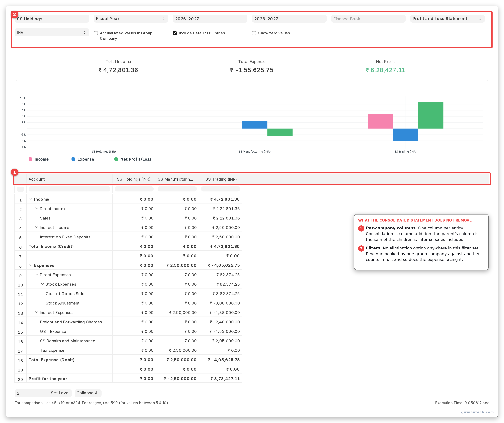Toggle Accumulated Values in Group Company checkbox
Image resolution: width=504 pixels, height=423 pixels.
[96, 33]
